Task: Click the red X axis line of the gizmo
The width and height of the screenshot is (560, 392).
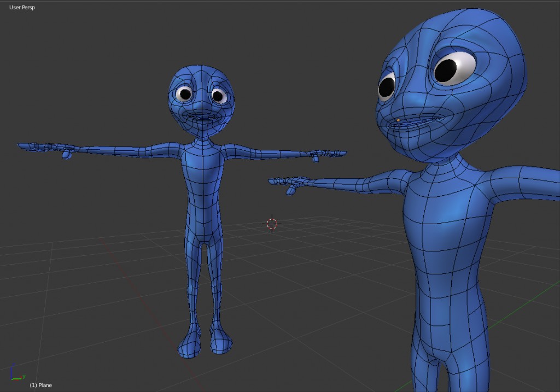Action: point(17,379)
